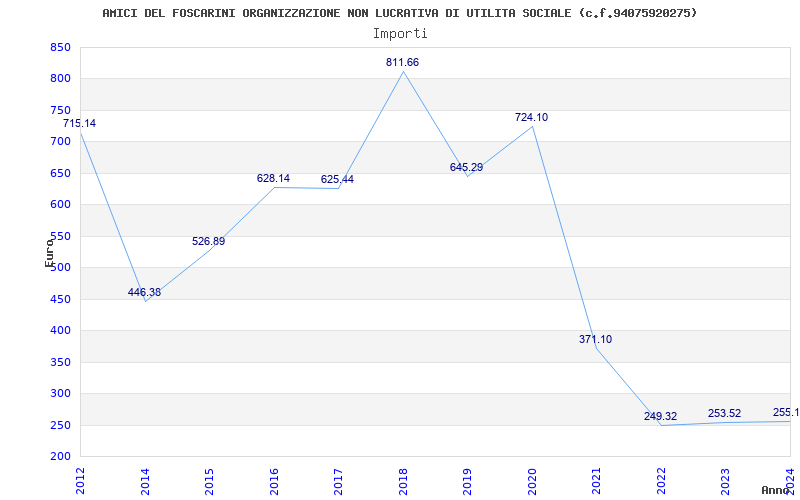Click the 715.14 data label for 2012

pos(79,123)
